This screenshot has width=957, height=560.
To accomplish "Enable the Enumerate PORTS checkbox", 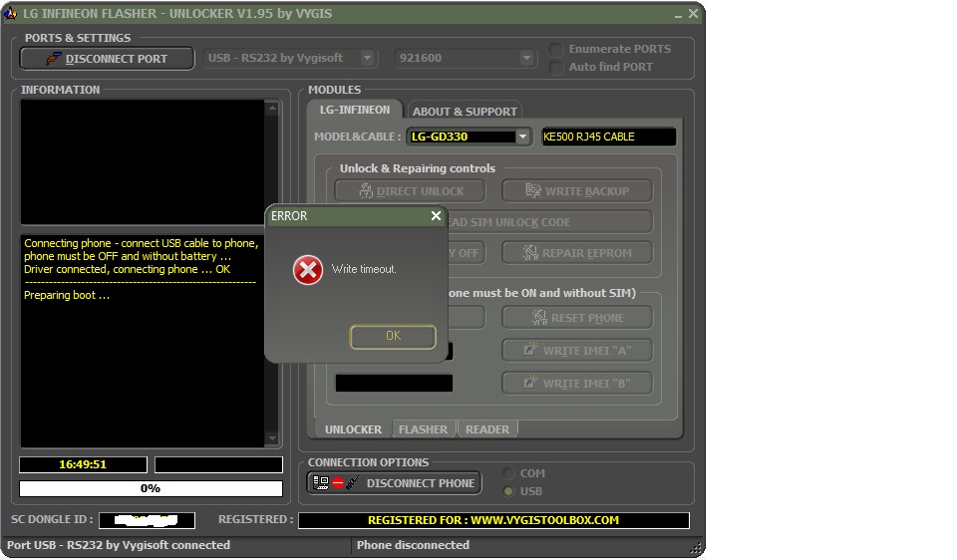I will [x=556, y=49].
